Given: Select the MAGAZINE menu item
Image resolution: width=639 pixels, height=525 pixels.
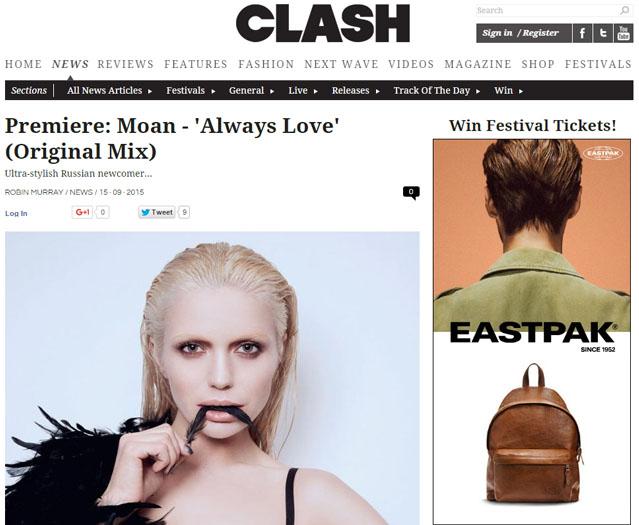Looking at the screenshot, I should (x=478, y=64).
